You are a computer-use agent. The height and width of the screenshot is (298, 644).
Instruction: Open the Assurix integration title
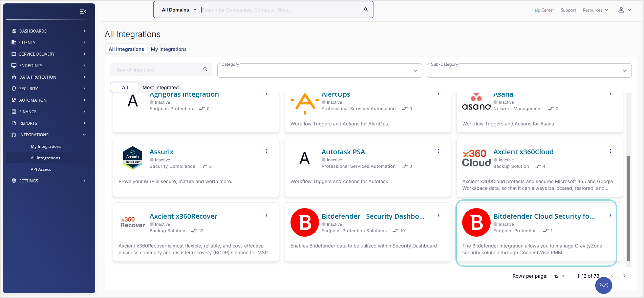(x=162, y=152)
